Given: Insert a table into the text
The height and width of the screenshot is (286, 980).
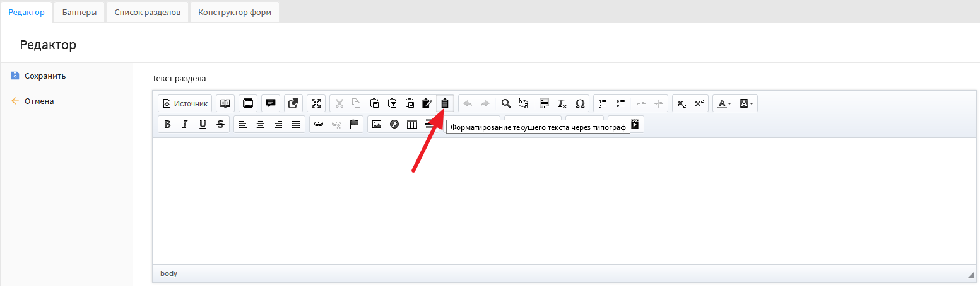Looking at the screenshot, I should 412,124.
